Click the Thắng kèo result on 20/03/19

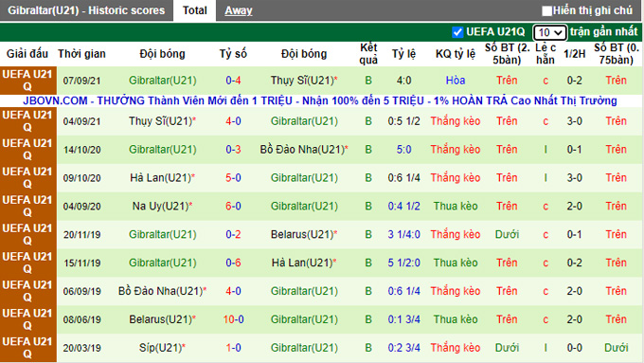(x=456, y=348)
